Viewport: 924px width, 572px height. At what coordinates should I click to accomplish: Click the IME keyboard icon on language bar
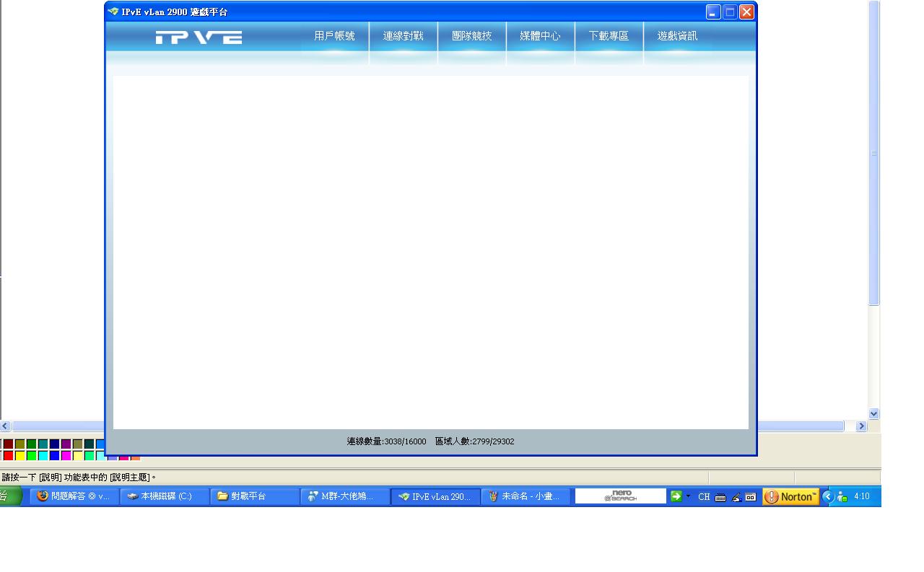720,497
